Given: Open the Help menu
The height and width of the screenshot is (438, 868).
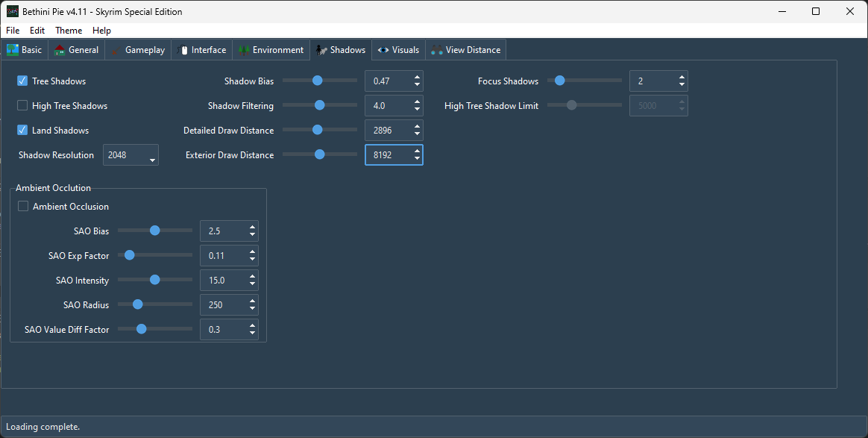Looking at the screenshot, I should pyautogui.click(x=102, y=31).
